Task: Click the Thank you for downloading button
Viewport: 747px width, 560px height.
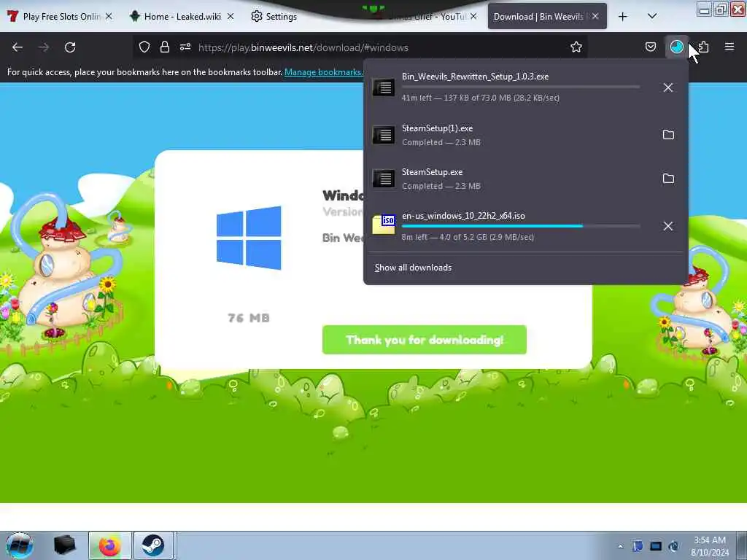Action: tap(424, 340)
